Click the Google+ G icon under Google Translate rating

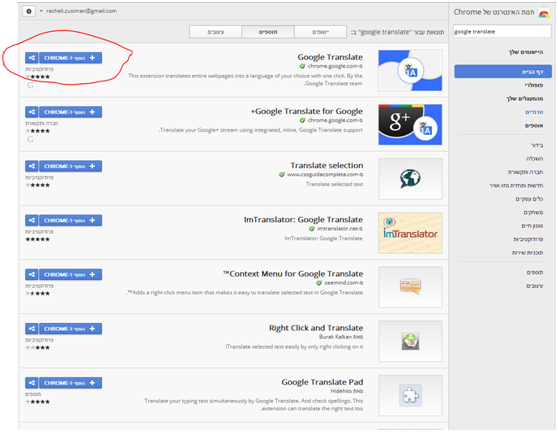(30, 85)
